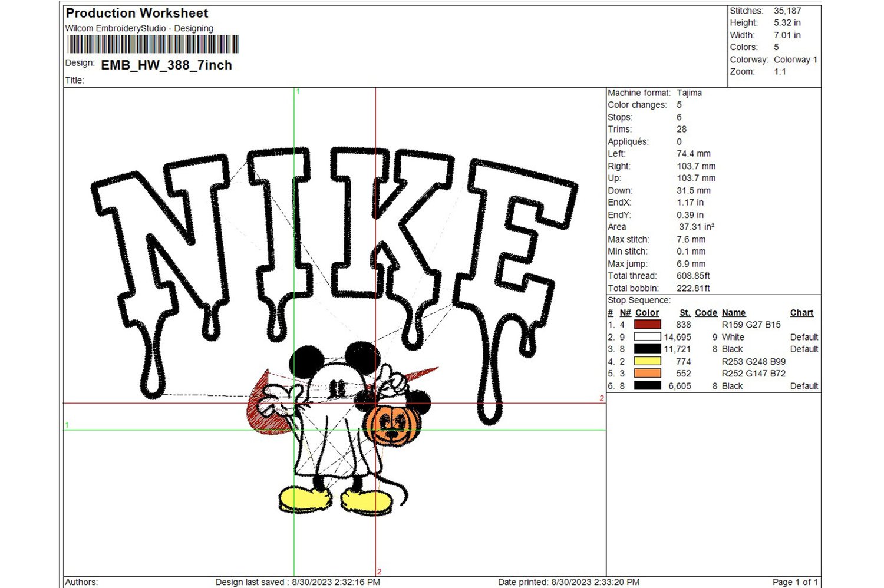Select the Total thread value 608.85ft
Image resolution: width=884 pixels, height=588 pixels.
pyautogui.click(x=693, y=276)
